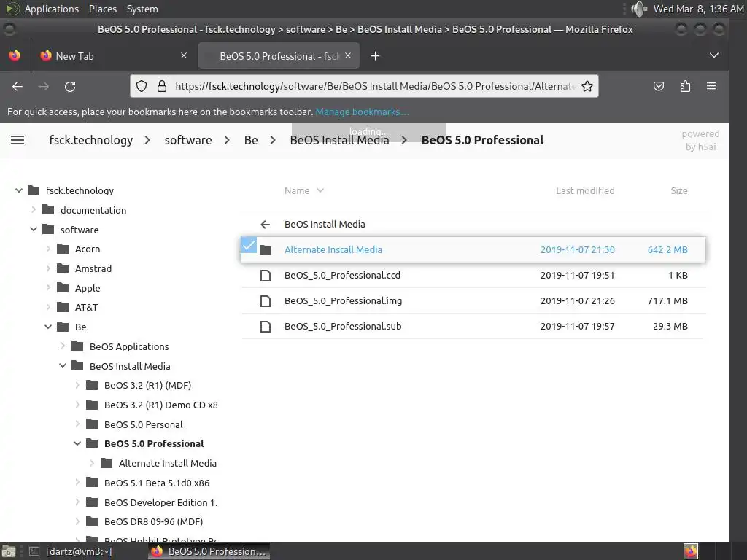
Task: Sort by Size column header
Action: click(x=679, y=190)
